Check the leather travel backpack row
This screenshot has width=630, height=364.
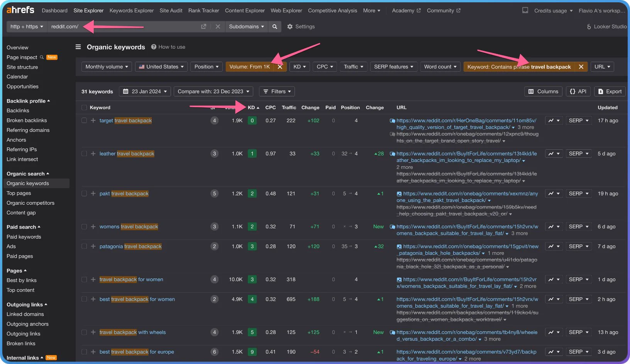pyautogui.click(x=84, y=154)
